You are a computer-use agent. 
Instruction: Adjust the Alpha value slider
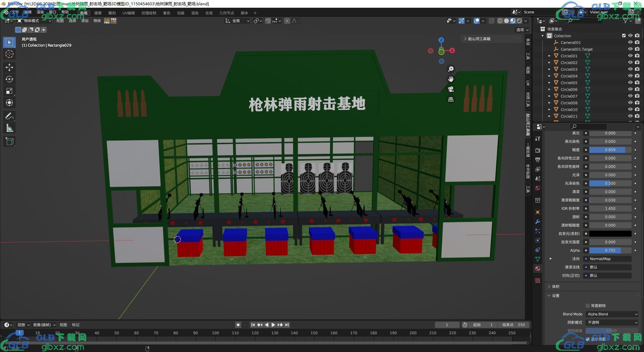pyautogui.click(x=610, y=250)
